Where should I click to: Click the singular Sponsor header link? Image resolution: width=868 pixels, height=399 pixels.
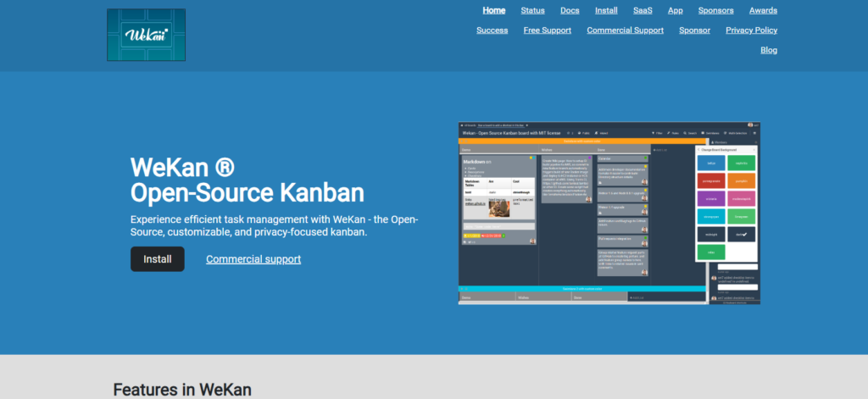point(694,30)
